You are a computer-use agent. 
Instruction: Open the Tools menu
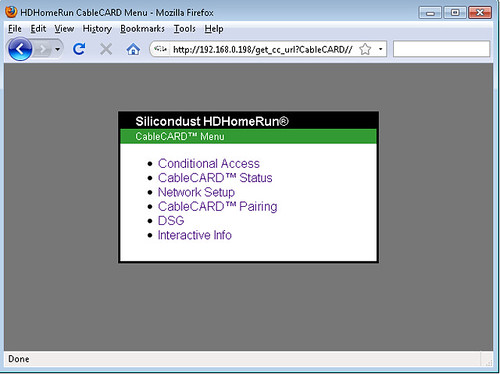click(x=184, y=29)
